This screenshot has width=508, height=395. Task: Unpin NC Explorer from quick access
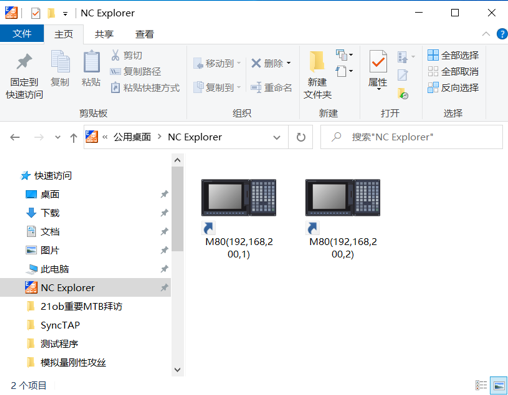click(164, 287)
